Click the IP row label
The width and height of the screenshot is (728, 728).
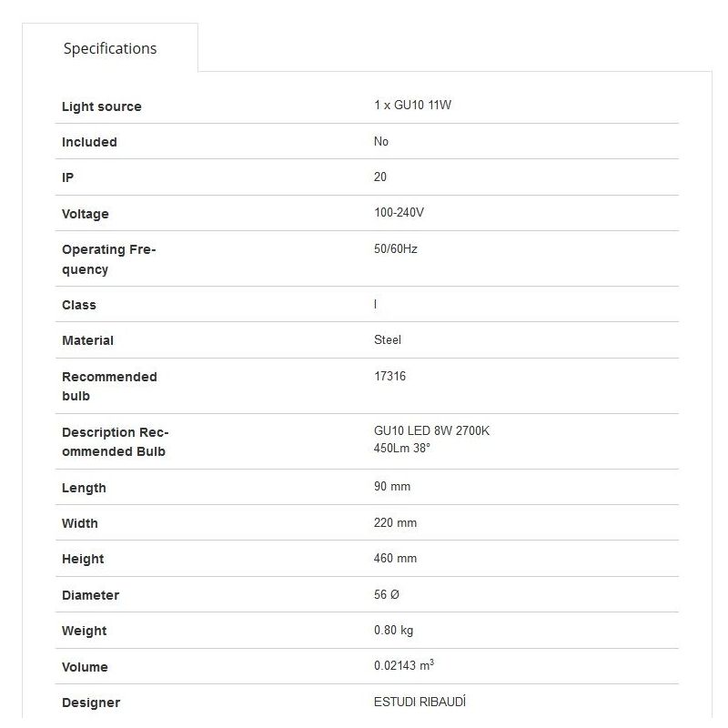68,177
